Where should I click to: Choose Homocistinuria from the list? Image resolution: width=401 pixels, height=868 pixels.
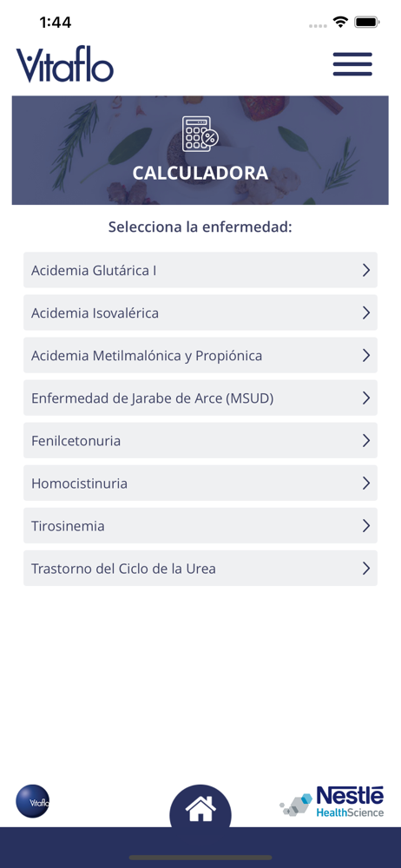pyautogui.click(x=200, y=483)
